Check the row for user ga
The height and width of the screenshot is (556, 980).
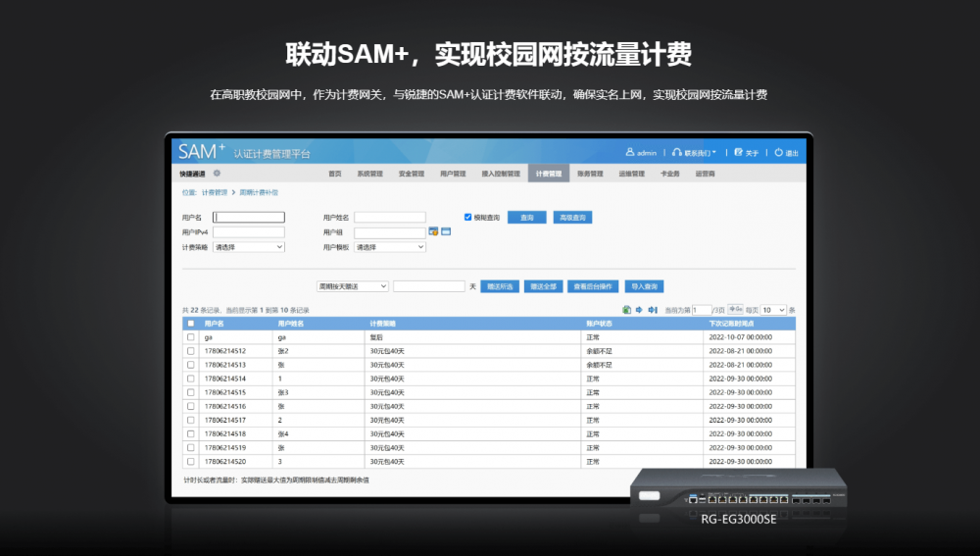point(191,337)
